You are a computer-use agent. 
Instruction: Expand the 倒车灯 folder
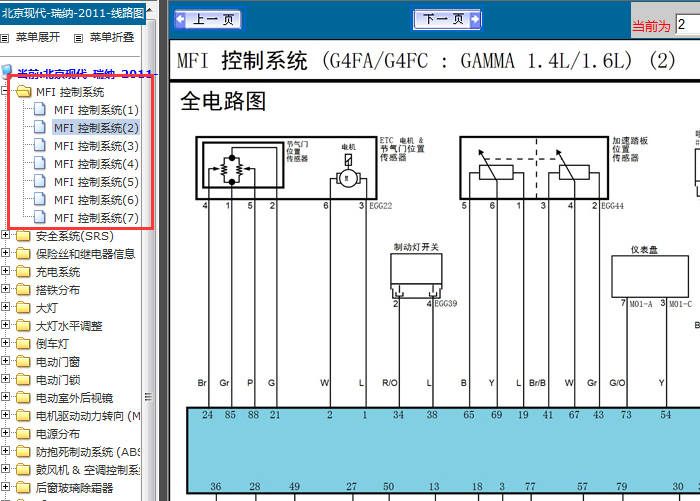[5, 342]
